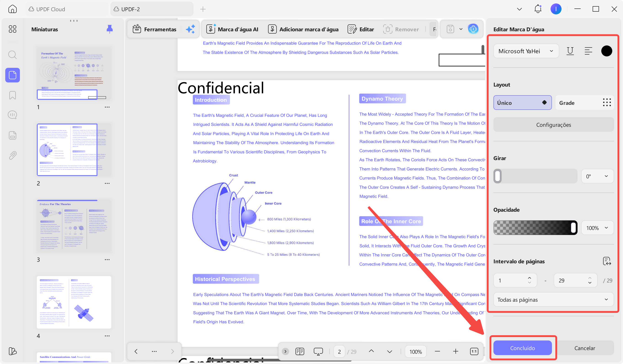Go to the home screen icon
Image resolution: width=623 pixels, height=364 pixels.
pos(12,9)
